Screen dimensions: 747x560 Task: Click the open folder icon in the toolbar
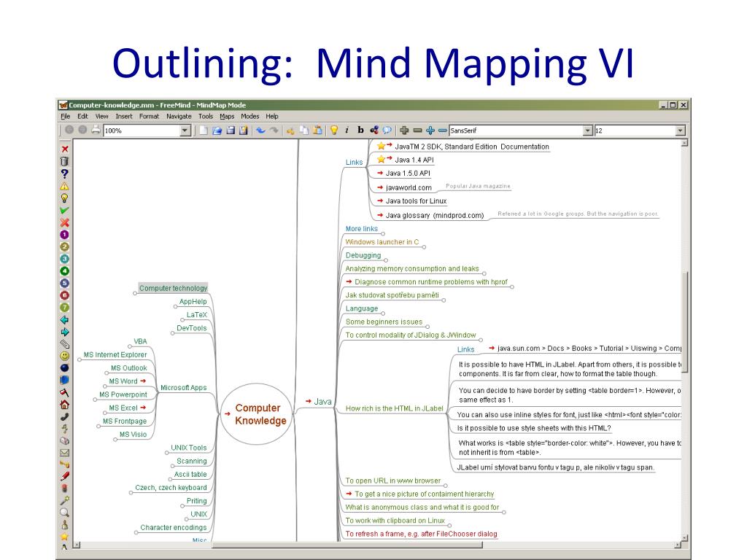(x=217, y=130)
